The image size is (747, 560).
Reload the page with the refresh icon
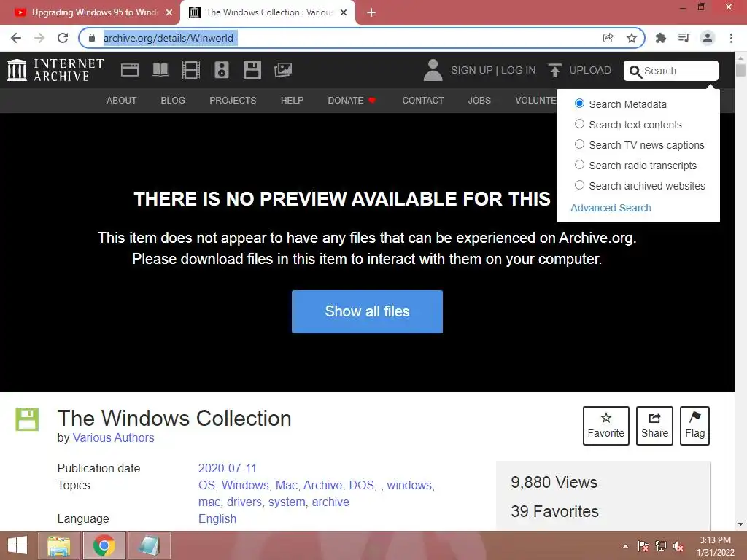[x=63, y=38]
